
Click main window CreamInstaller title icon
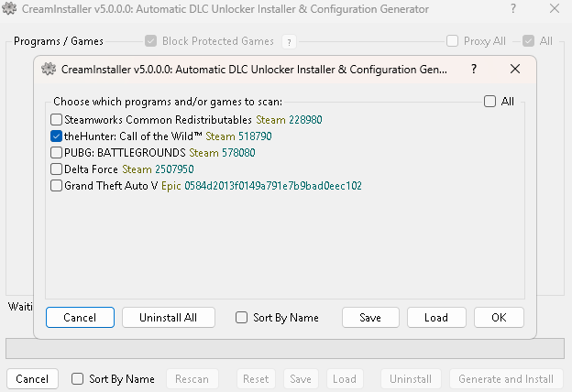coord(9,8)
